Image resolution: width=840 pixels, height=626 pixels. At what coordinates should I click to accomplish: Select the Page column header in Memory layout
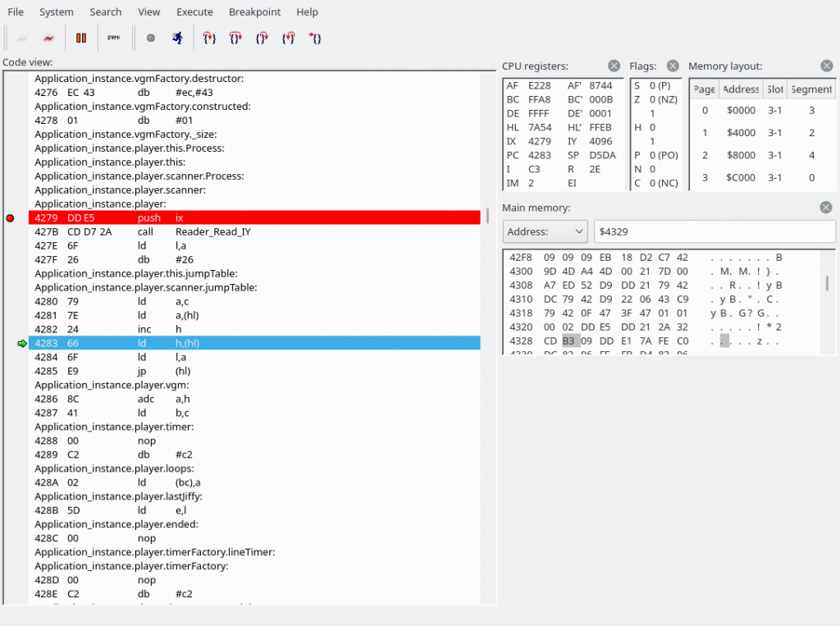704,89
